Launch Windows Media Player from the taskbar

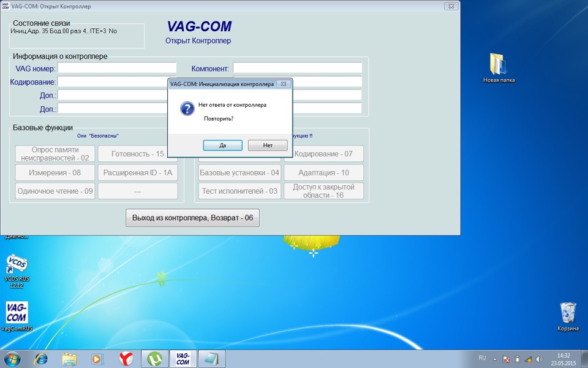97,358
